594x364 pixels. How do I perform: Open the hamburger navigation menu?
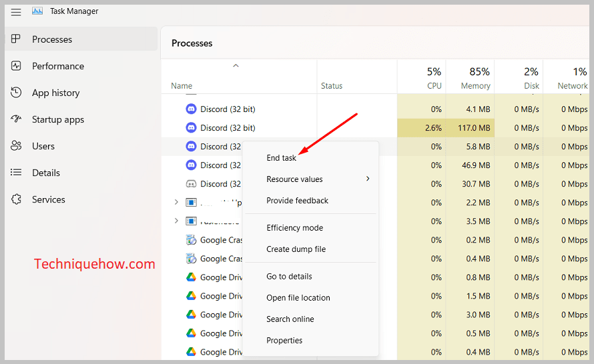coord(16,12)
